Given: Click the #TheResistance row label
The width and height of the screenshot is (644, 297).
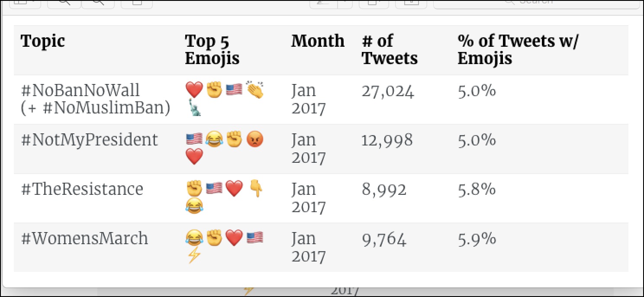Looking at the screenshot, I should tap(82, 189).
